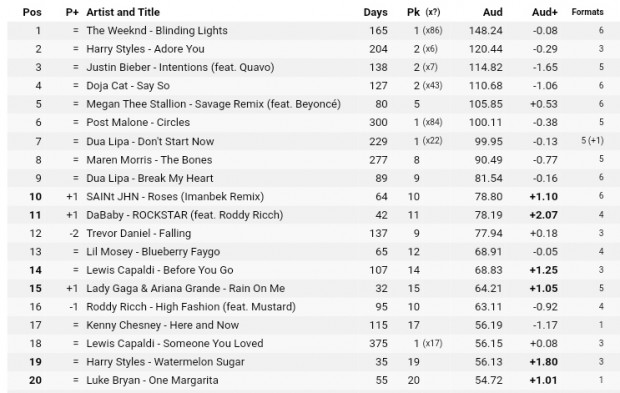
Task: Open Lady Gaga & Ariana Grande - Rain On Me
Action: pyautogui.click(x=185, y=288)
